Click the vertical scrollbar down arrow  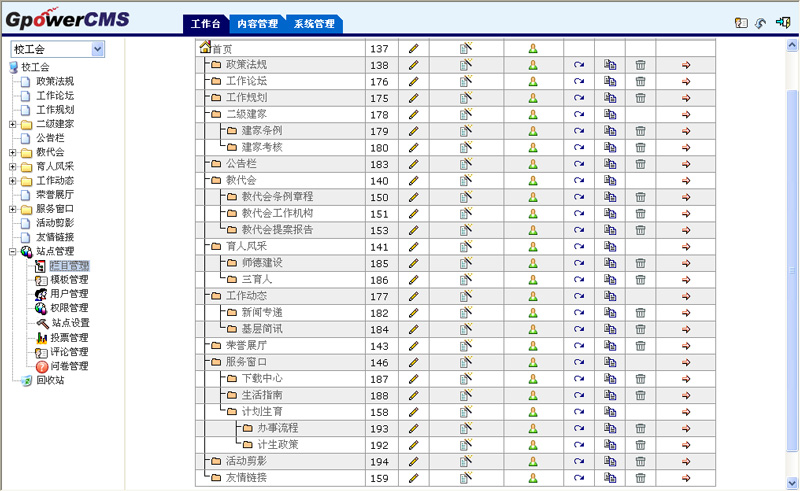[x=793, y=482]
